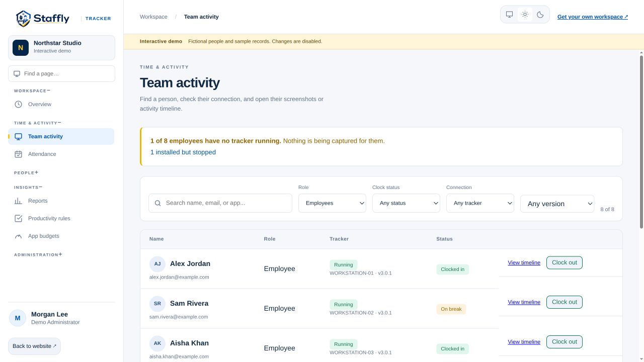
Task: Click the SR avatar for Sam Rivera
Action: tap(157, 304)
